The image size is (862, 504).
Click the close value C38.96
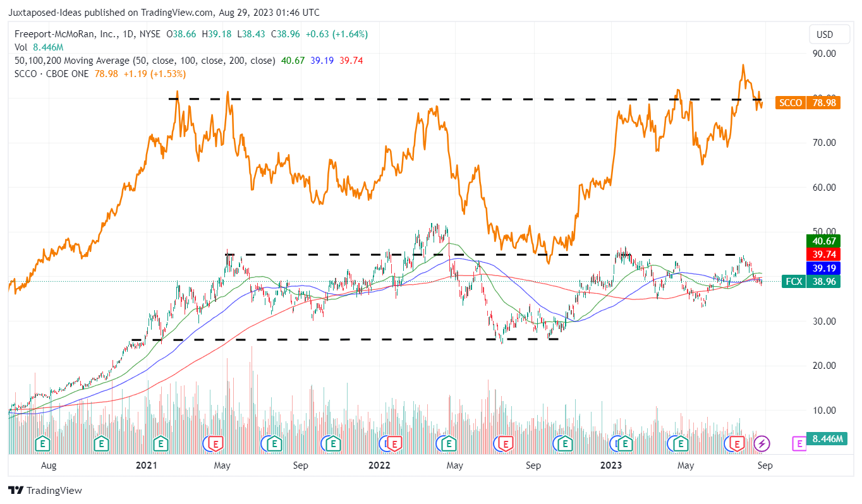pyautogui.click(x=287, y=34)
